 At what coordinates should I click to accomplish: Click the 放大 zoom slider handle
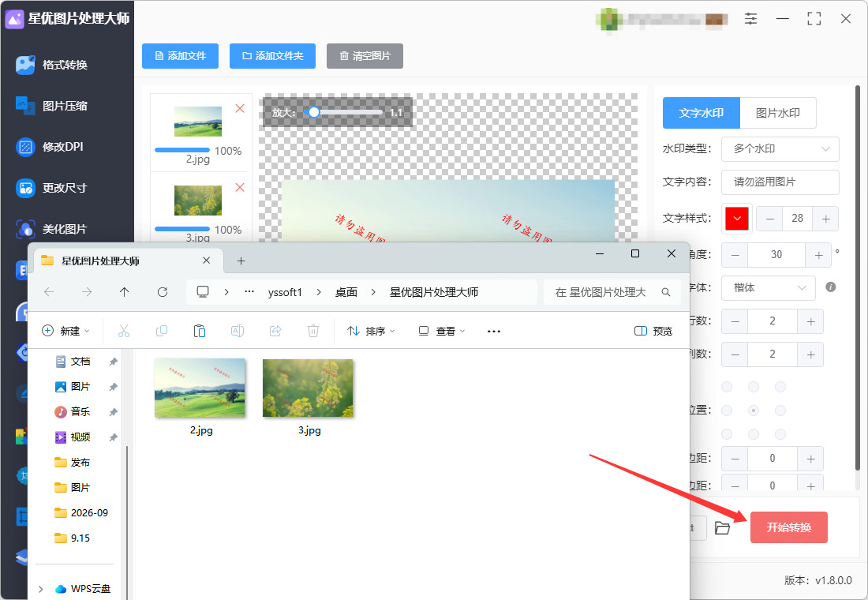pos(314,112)
